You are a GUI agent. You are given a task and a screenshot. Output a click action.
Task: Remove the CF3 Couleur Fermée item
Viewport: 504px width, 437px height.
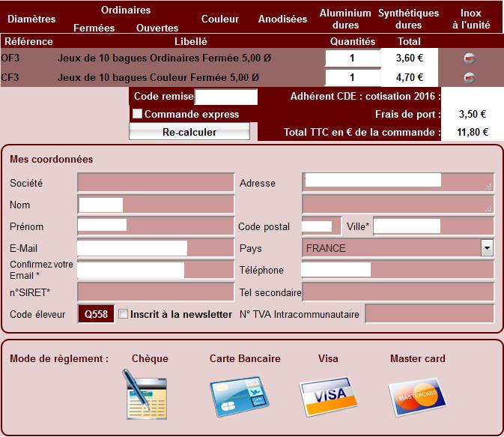(470, 77)
